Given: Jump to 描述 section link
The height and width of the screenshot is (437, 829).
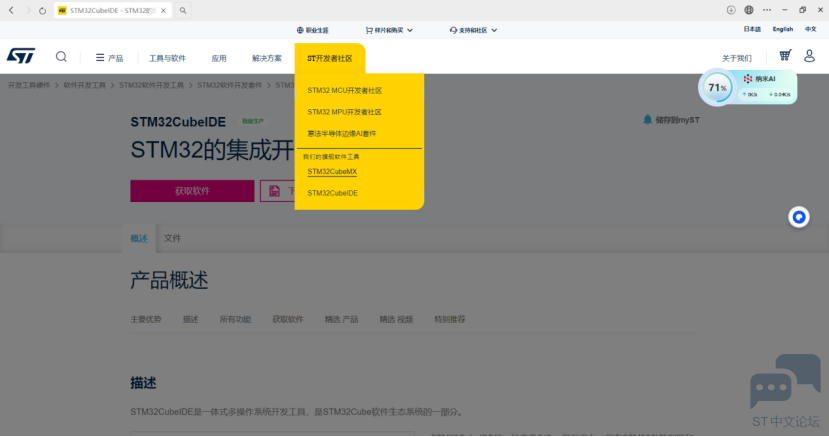Looking at the screenshot, I should [x=190, y=319].
